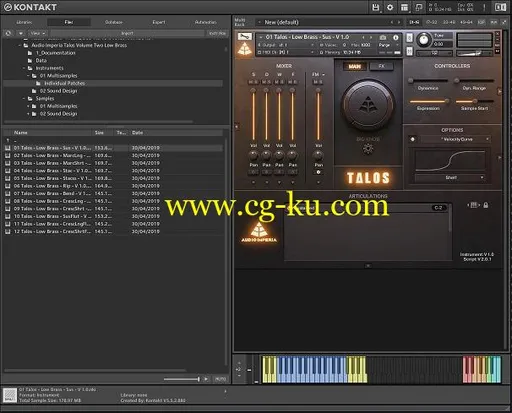Screen dimensions: 512x413
Task: Toggle M S buttons on mixer channel D
Action: click(266, 82)
